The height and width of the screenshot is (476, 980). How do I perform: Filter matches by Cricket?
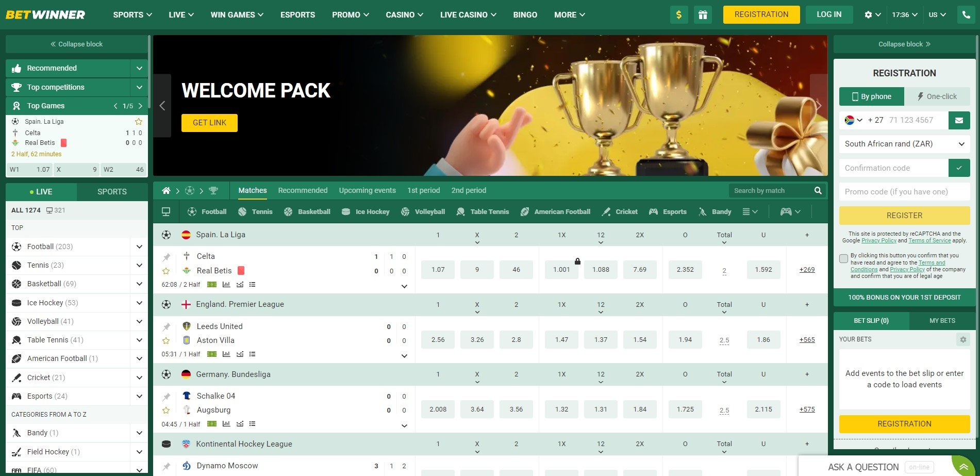point(620,212)
